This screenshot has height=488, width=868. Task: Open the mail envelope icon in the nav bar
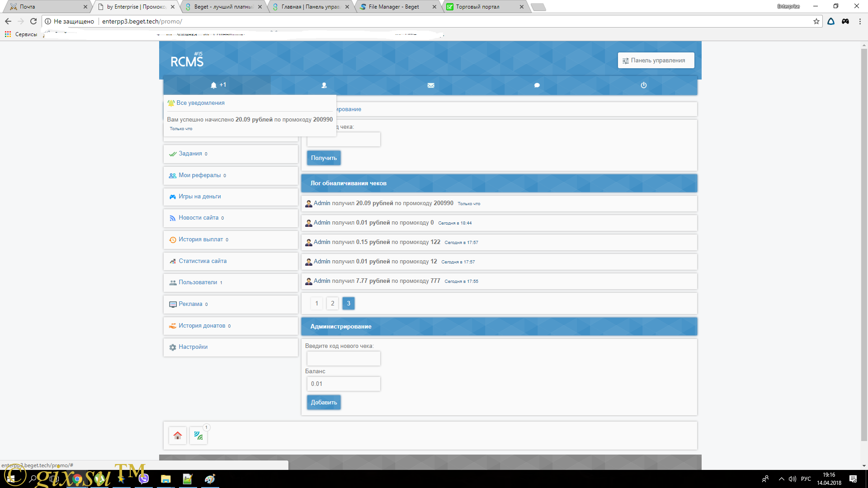[x=431, y=85]
